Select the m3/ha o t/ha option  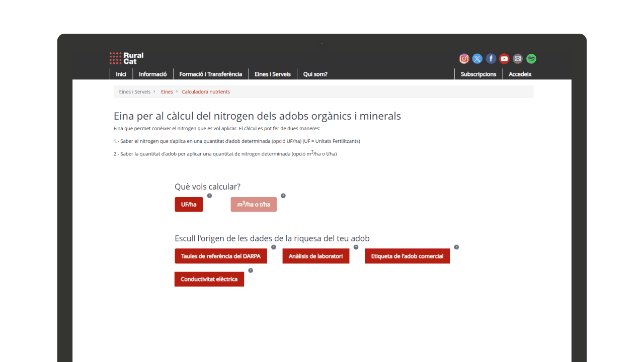(254, 205)
